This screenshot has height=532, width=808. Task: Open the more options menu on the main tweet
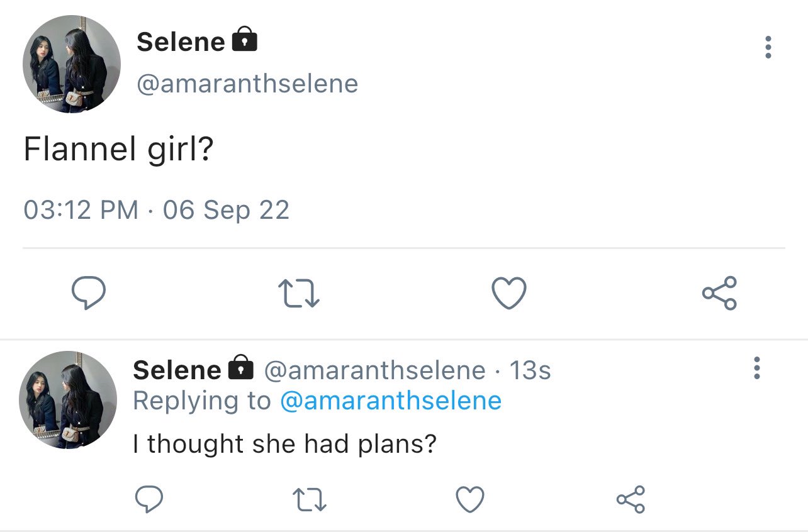click(768, 47)
